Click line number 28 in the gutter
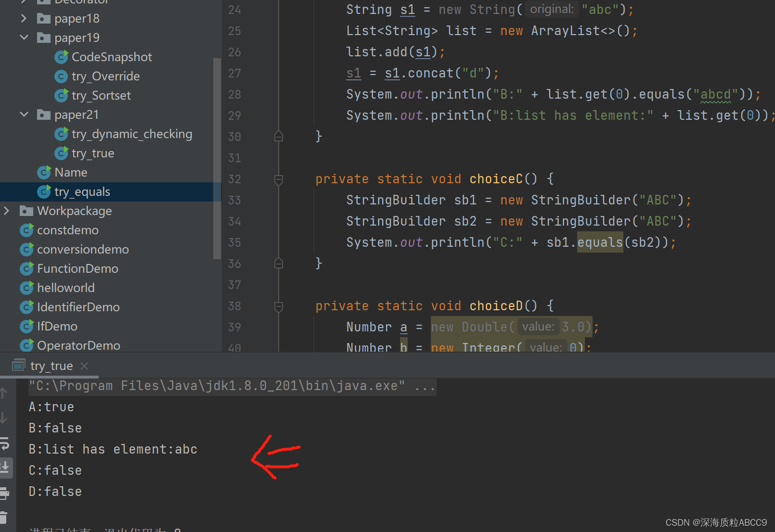This screenshot has width=775, height=532. 234,94
